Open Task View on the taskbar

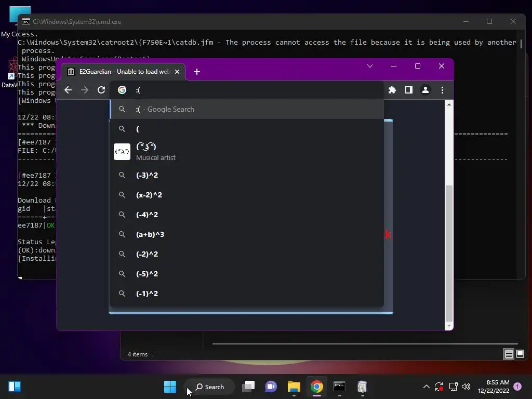(x=248, y=387)
